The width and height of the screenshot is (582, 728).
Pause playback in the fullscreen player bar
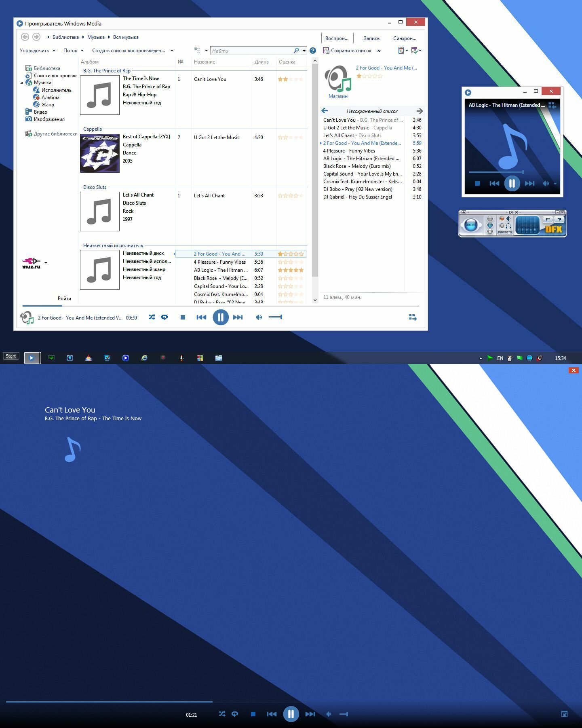(x=291, y=714)
